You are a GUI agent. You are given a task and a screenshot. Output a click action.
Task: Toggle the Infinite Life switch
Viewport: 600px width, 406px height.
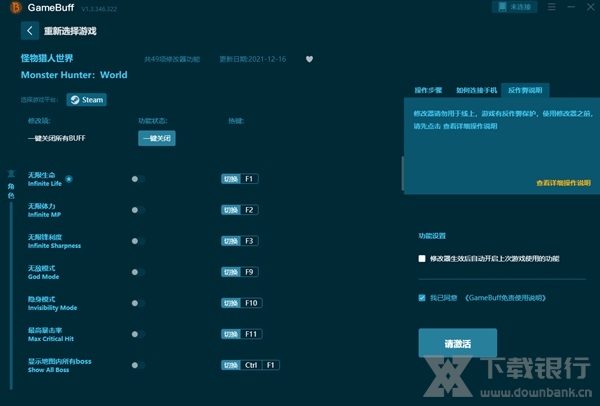pyautogui.click(x=138, y=179)
